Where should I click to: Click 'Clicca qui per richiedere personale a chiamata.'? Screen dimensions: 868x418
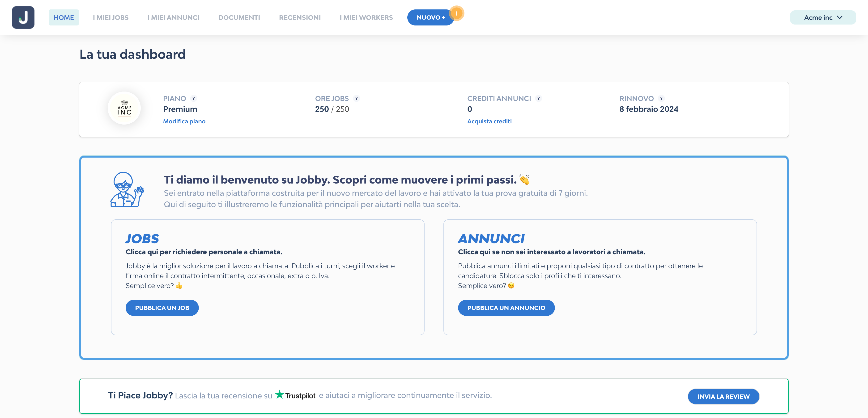pyautogui.click(x=204, y=252)
